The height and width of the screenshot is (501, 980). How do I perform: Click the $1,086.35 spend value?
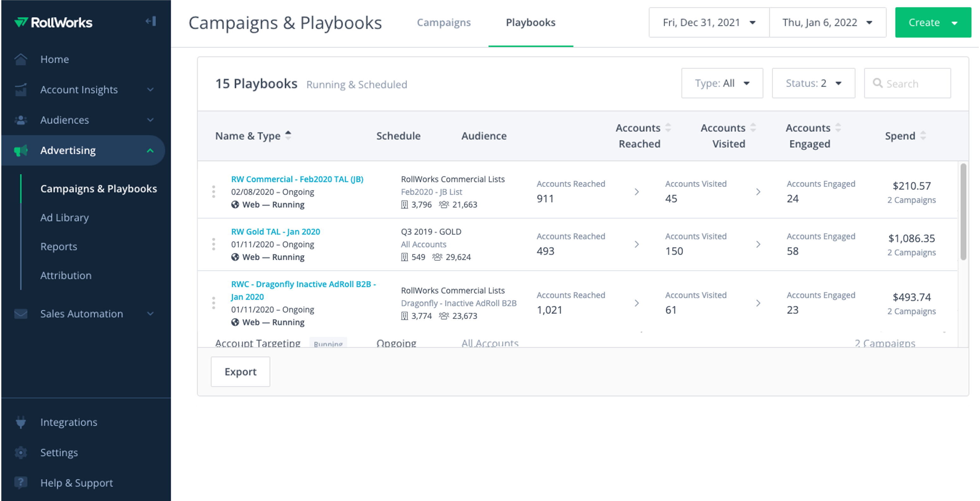(912, 239)
